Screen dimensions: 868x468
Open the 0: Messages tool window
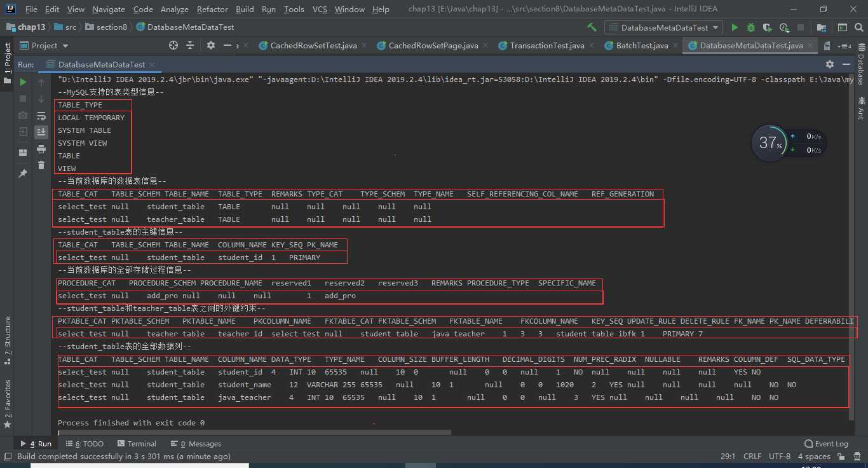click(x=196, y=444)
